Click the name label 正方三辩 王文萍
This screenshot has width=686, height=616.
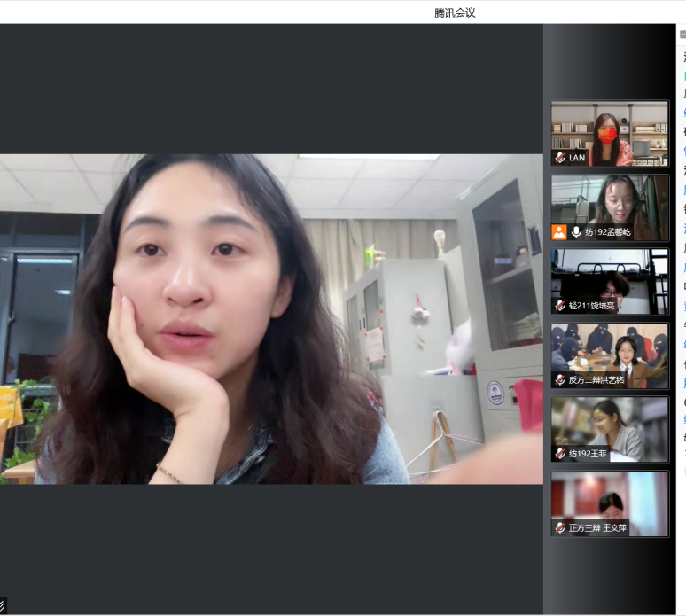pos(597,528)
